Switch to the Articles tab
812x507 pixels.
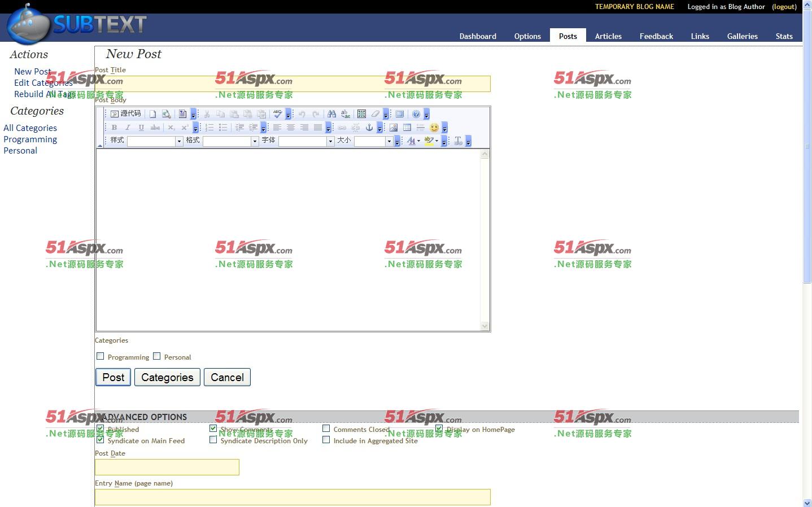(x=608, y=36)
